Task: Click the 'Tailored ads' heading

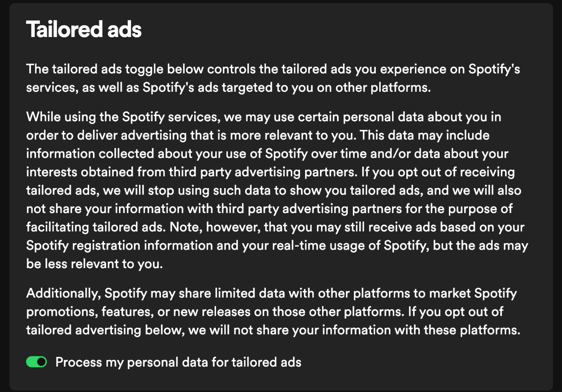Action: pyautogui.click(x=84, y=29)
